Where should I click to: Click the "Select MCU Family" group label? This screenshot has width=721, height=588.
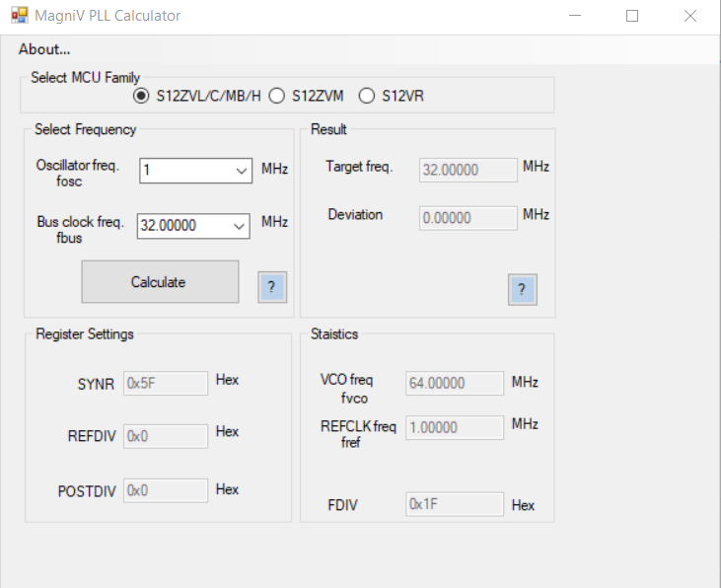85,77
